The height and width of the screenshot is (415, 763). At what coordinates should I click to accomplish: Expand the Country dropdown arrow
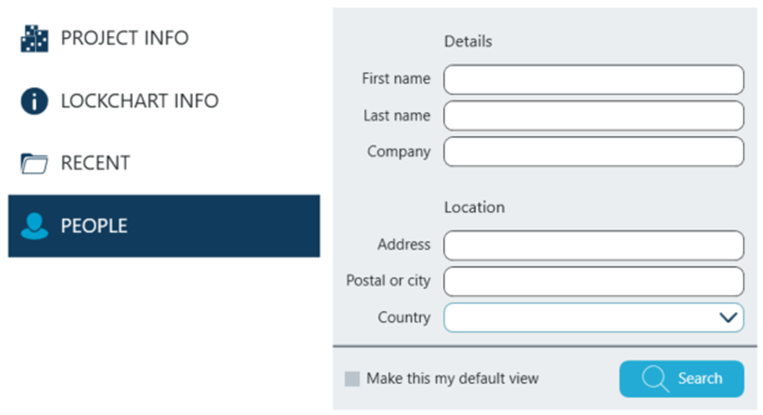tap(728, 318)
